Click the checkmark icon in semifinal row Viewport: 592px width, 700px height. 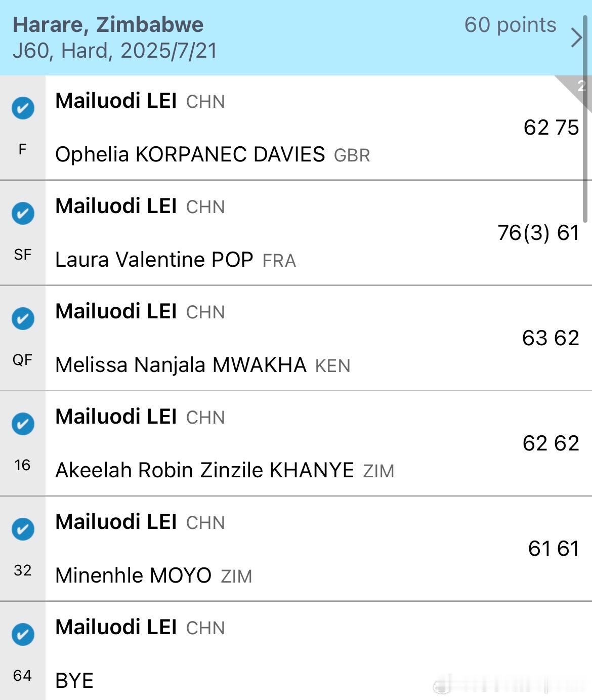(x=23, y=213)
